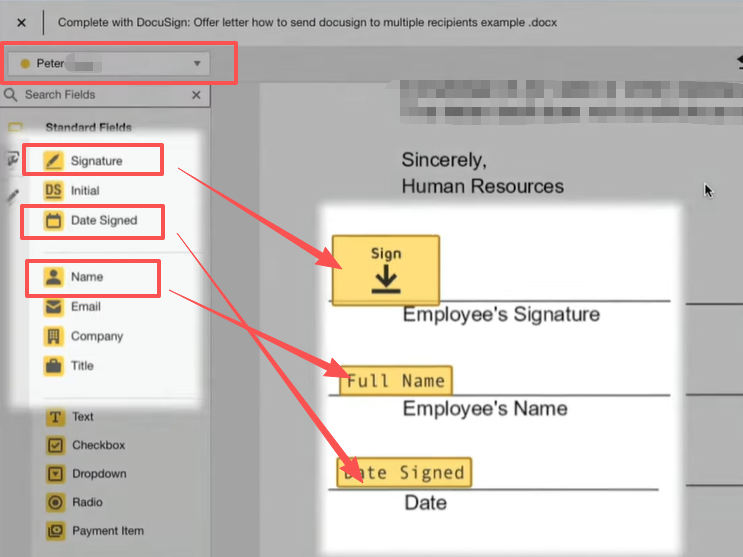The width and height of the screenshot is (743, 557).
Task: Click the Signature label in fields list
Action: (x=97, y=161)
